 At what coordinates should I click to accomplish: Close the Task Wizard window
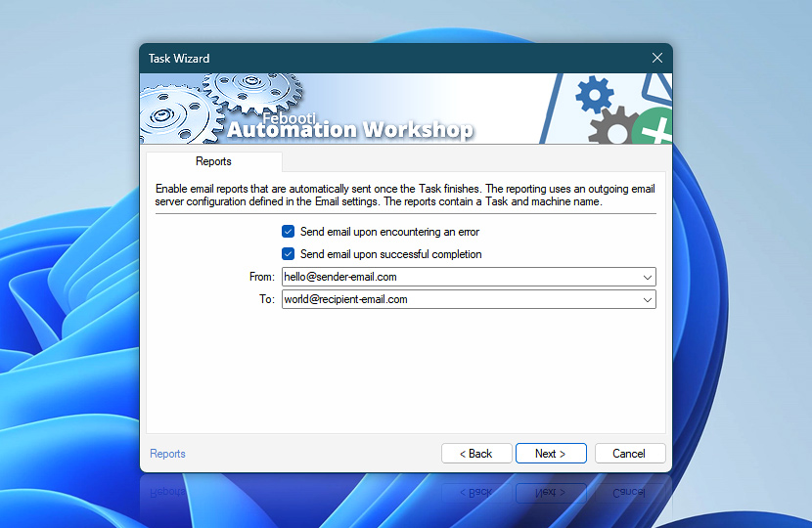click(x=657, y=58)
